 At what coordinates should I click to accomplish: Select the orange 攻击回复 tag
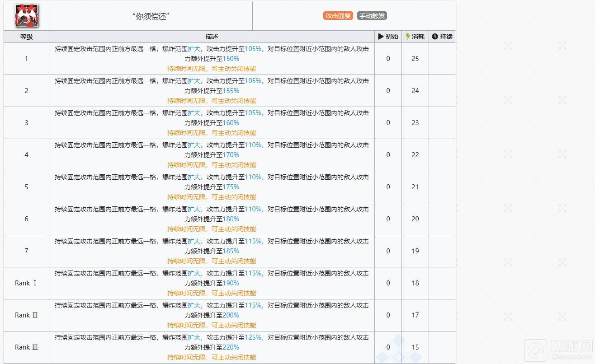coord(338,16)
